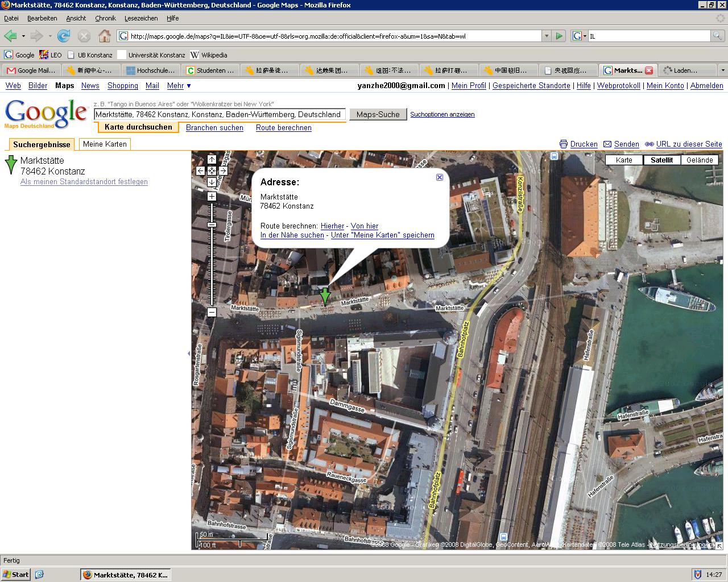Switch to Meine Karten tab

[105, 144]
